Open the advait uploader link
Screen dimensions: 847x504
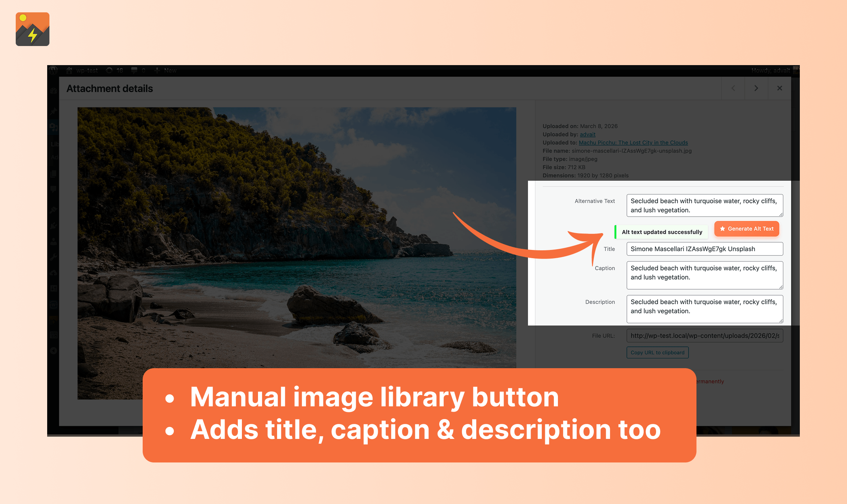point(588,134)
